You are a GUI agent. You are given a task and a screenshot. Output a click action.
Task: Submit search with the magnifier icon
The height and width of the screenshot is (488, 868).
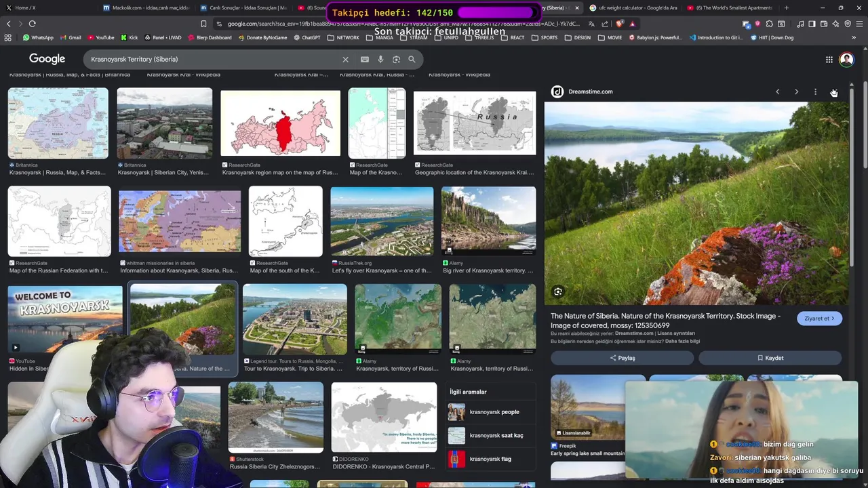point(412,60)
